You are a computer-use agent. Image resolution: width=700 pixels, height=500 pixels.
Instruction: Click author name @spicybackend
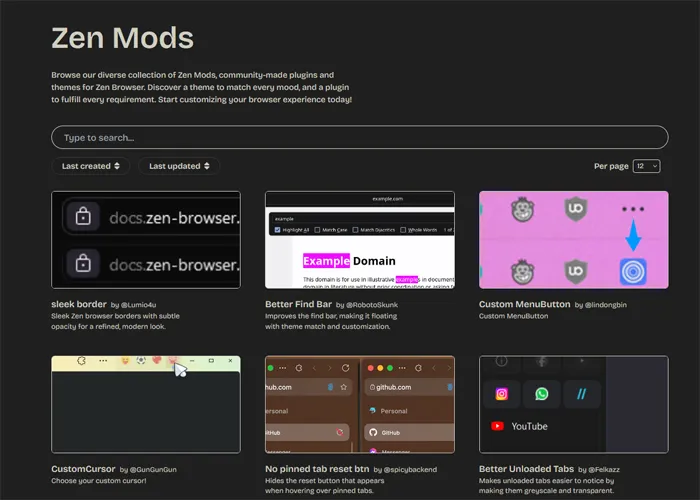tap(410, 470)
